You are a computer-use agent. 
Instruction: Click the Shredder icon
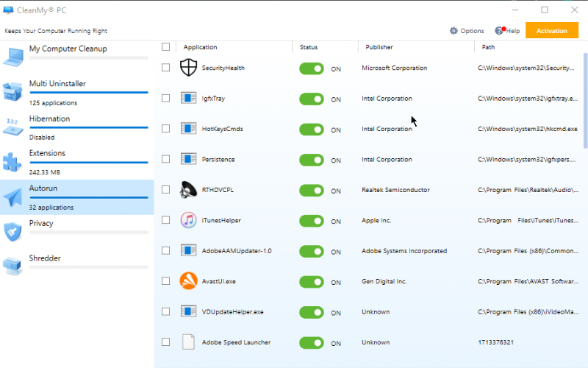pos(12,266)
